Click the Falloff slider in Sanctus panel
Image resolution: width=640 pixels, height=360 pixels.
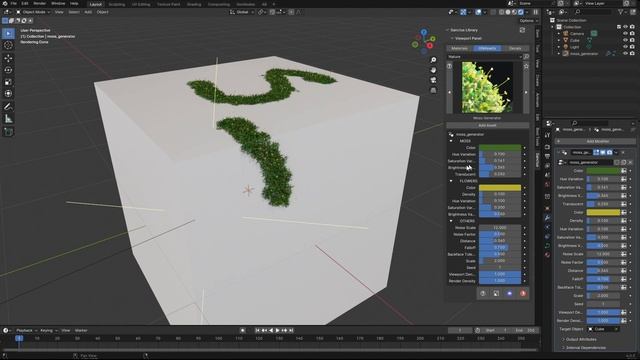(500, 247)
